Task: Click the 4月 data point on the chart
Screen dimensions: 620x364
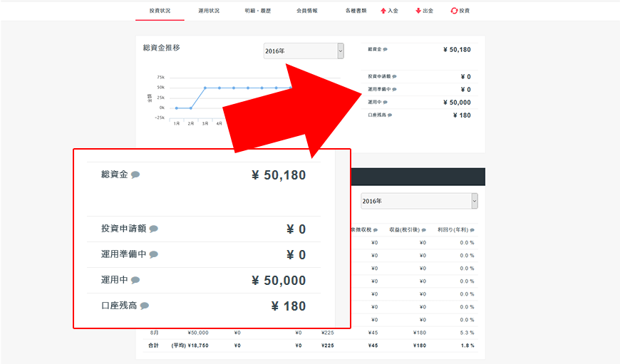Action: point(219,88)
